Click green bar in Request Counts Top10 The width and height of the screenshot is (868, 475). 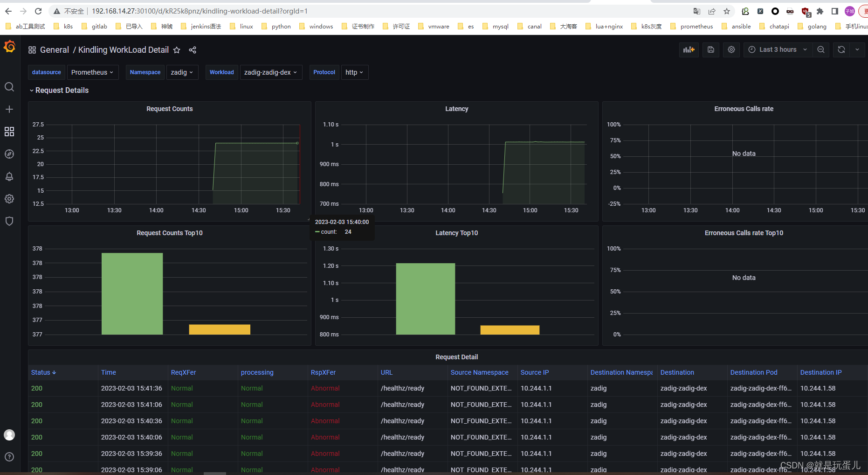point(132,293)
